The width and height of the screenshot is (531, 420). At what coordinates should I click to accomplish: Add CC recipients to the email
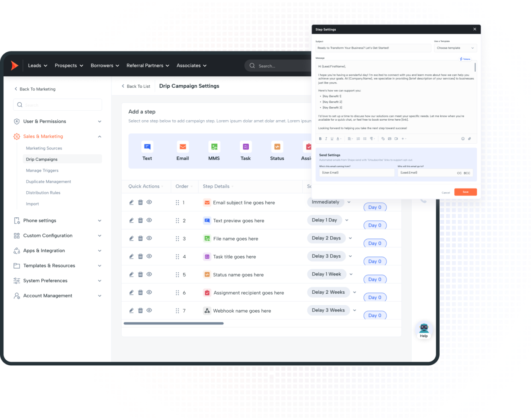pyautogui.click(x=459, y=173)
